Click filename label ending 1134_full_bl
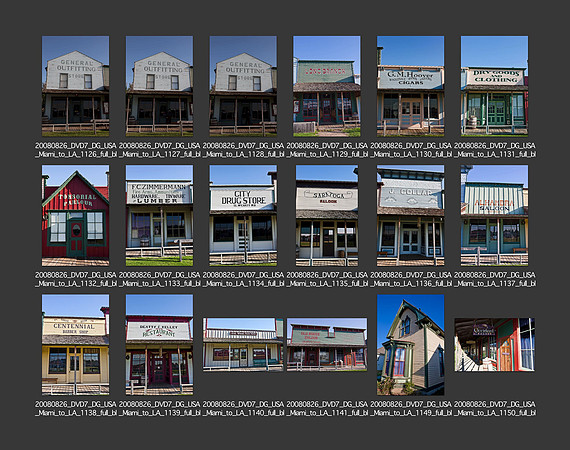This screenshot has width=570, height=450. (x=243, y=279)
